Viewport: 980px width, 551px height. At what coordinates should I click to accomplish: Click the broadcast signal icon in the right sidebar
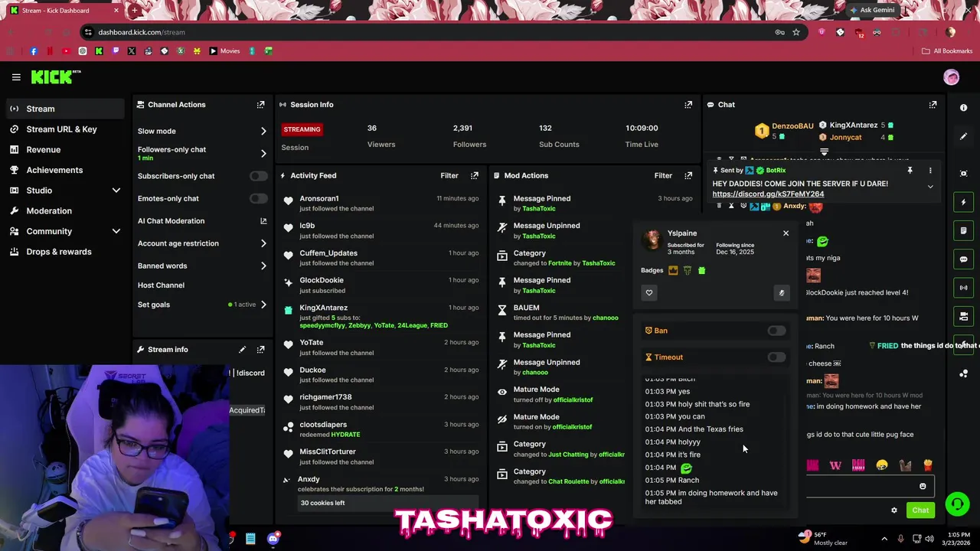[963, 288]
